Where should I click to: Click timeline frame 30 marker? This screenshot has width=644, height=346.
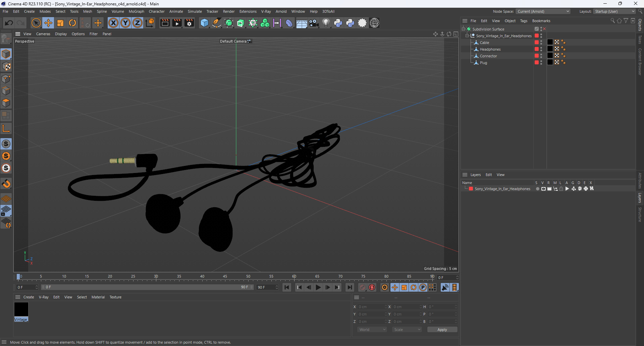[x=156, y=277]
